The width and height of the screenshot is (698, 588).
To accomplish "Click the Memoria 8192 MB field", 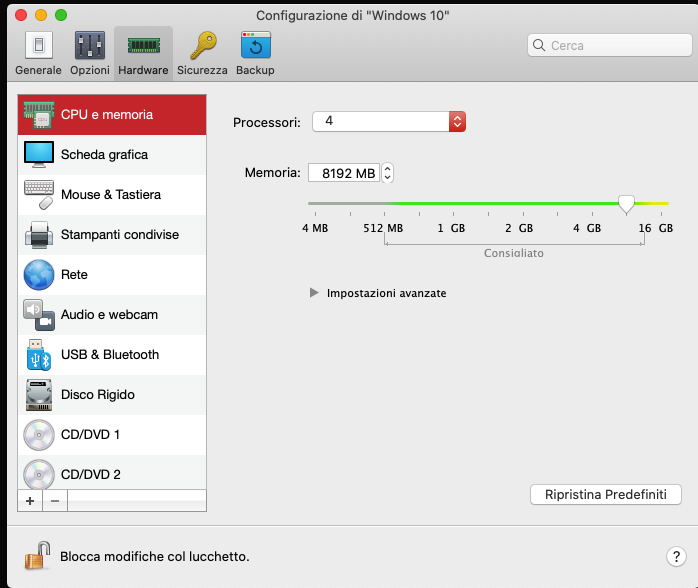I will tap(344, 173).
